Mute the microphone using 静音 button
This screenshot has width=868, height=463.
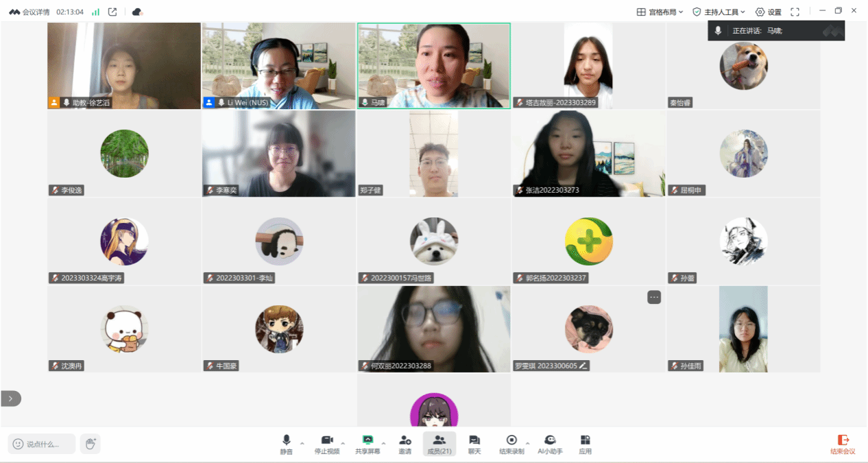click(286, 443)
